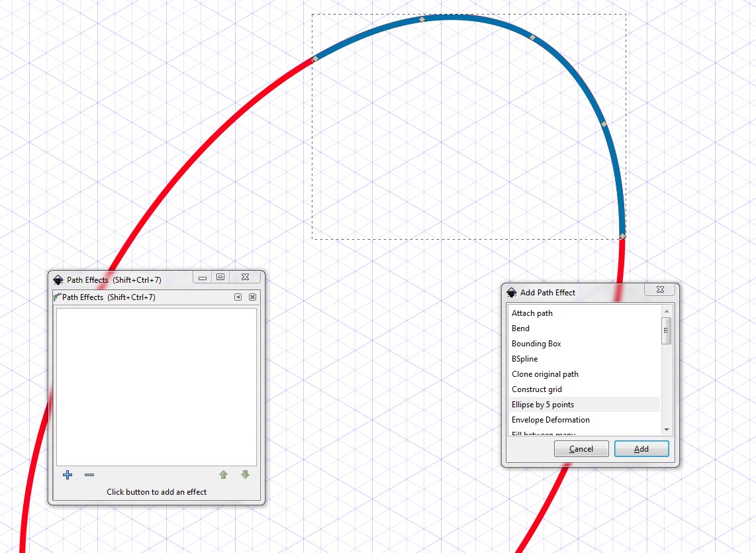Close the Add Path Effect dialog
Screen dimensions: 756x553
(x=660, y=290)
